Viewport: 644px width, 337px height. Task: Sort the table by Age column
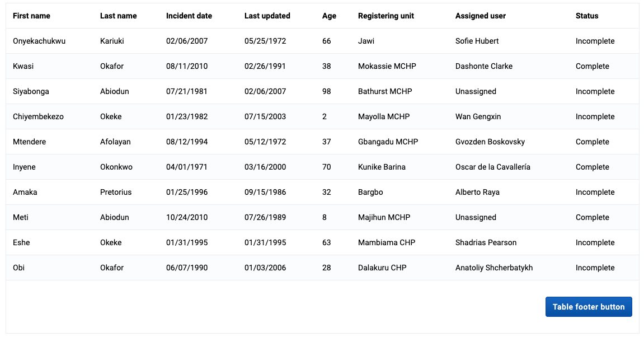[329, 16]
